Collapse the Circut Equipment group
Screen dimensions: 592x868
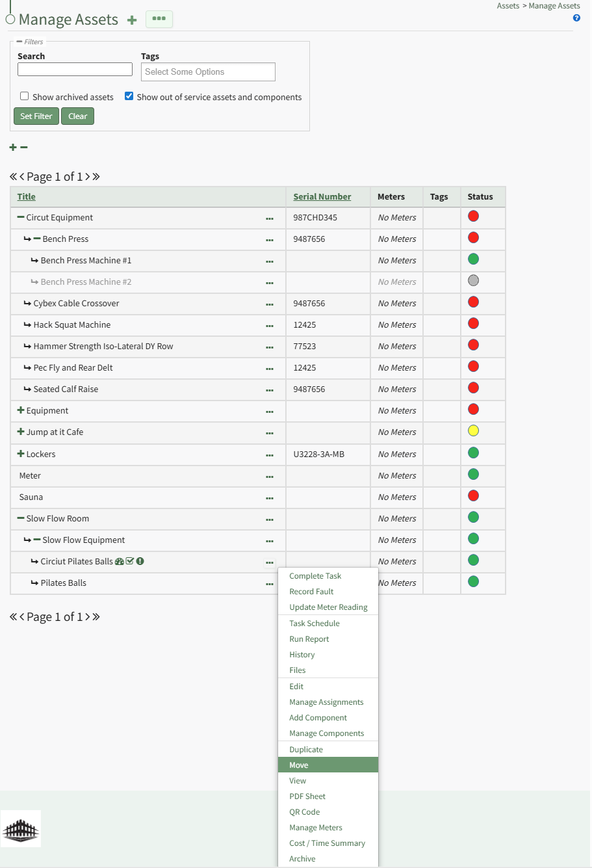pos(21,217)
